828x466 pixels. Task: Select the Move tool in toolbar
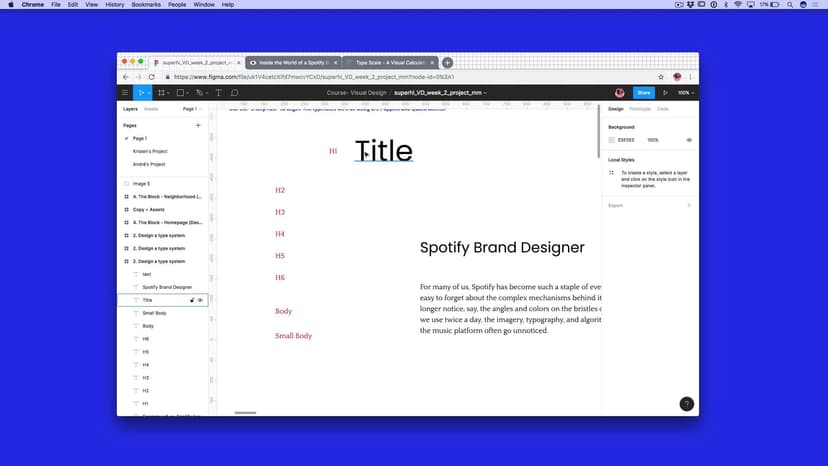pos(141,92)
